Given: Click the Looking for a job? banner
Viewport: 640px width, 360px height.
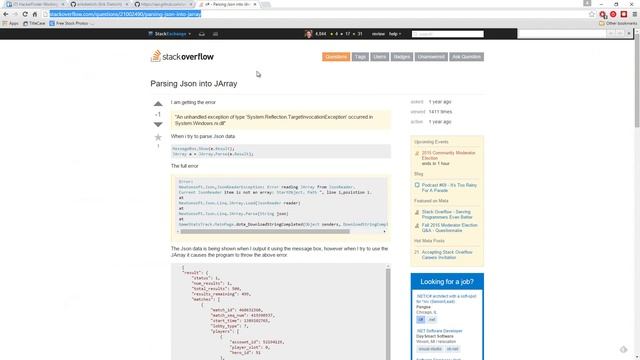Looking at the screenshot, I should tap(447, 282).
